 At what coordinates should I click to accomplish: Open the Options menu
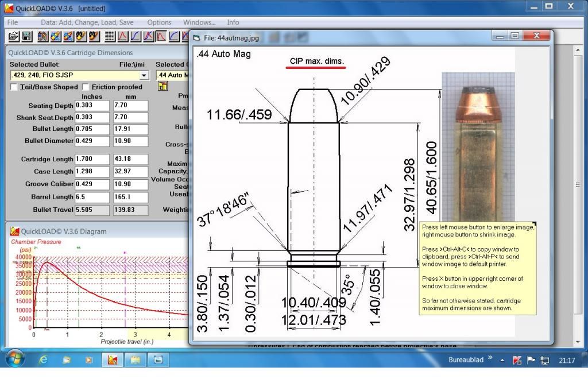pyautogui.click(x=159, y=22)
